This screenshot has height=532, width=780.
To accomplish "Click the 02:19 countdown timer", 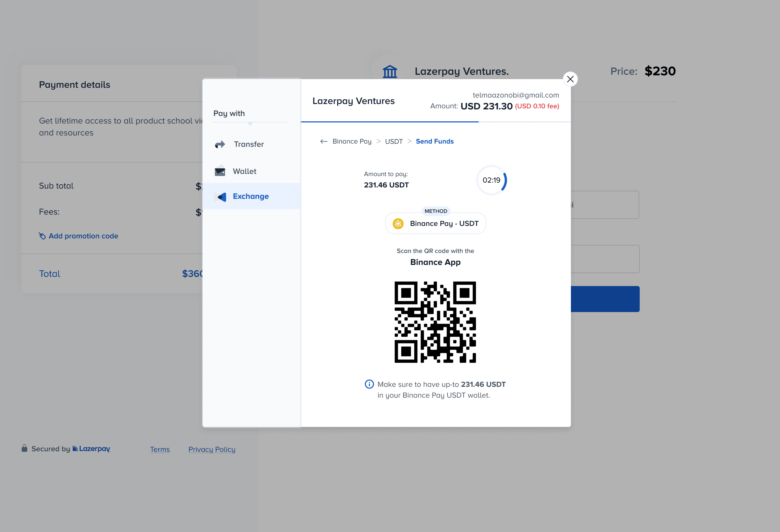I will point(491,180).
